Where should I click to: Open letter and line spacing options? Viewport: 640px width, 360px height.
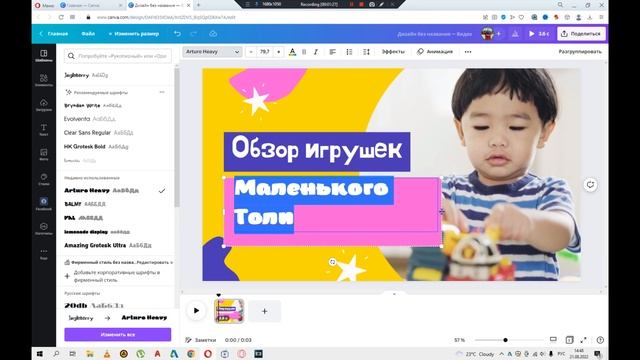coord(367,52)
